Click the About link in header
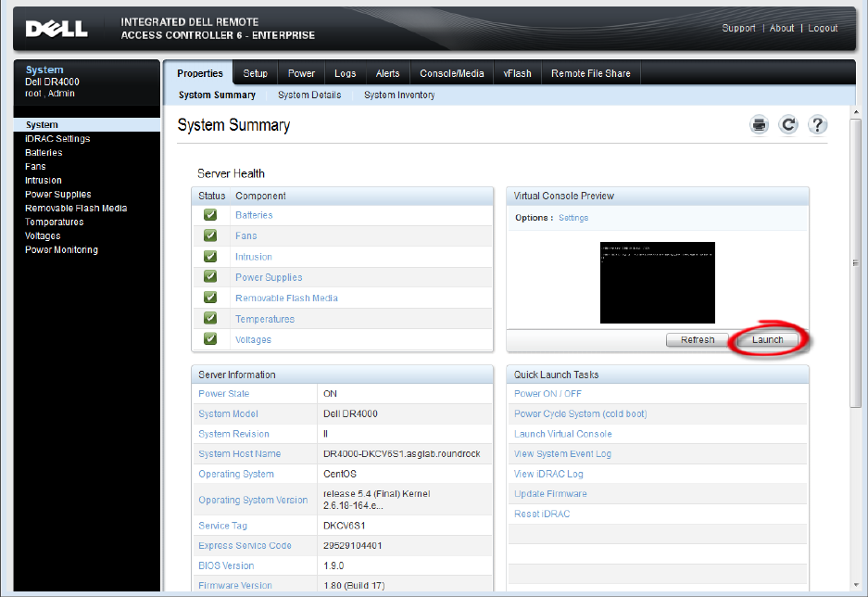 782,28
